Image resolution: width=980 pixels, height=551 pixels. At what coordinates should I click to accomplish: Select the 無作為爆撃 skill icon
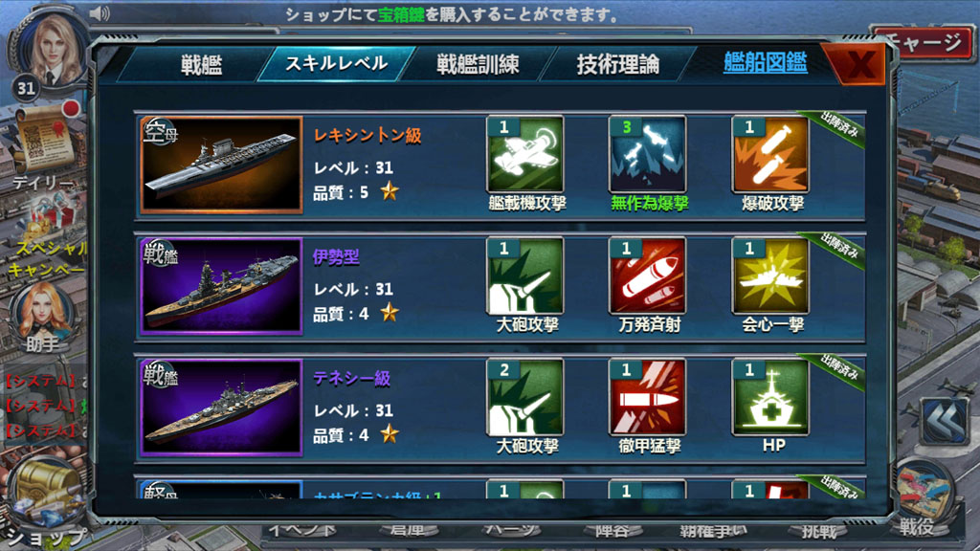coord(647,154)
